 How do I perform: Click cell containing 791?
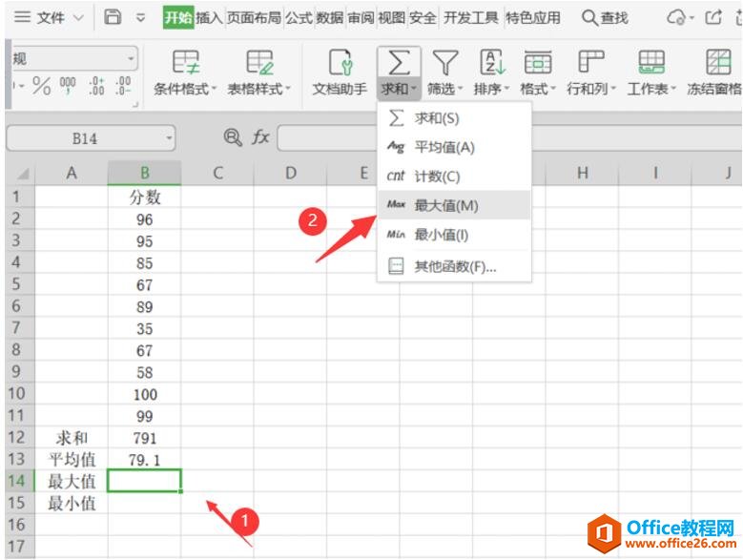point(145,437)
